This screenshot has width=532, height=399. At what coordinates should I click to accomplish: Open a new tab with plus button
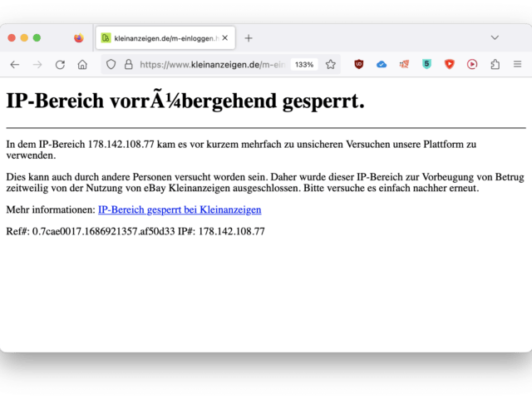(249, 38)
